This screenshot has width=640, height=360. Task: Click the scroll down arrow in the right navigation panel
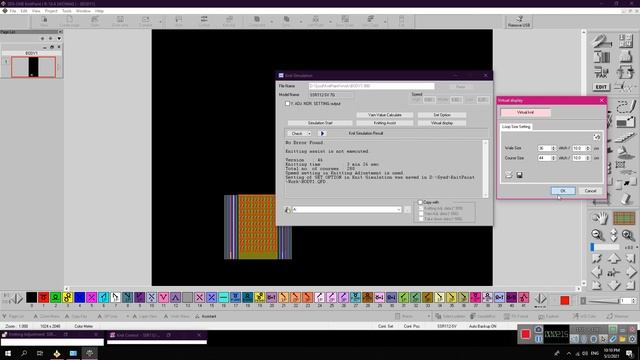coord(613,285)
